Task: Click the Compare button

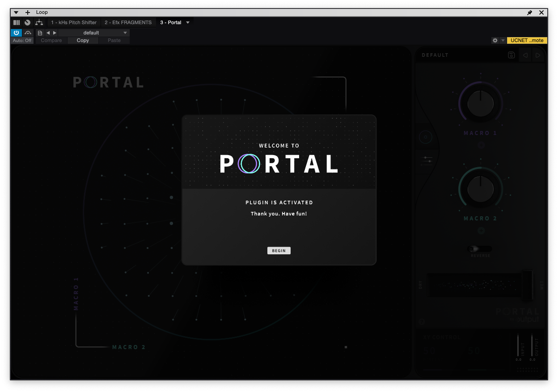Action: [x=51, y=40]
